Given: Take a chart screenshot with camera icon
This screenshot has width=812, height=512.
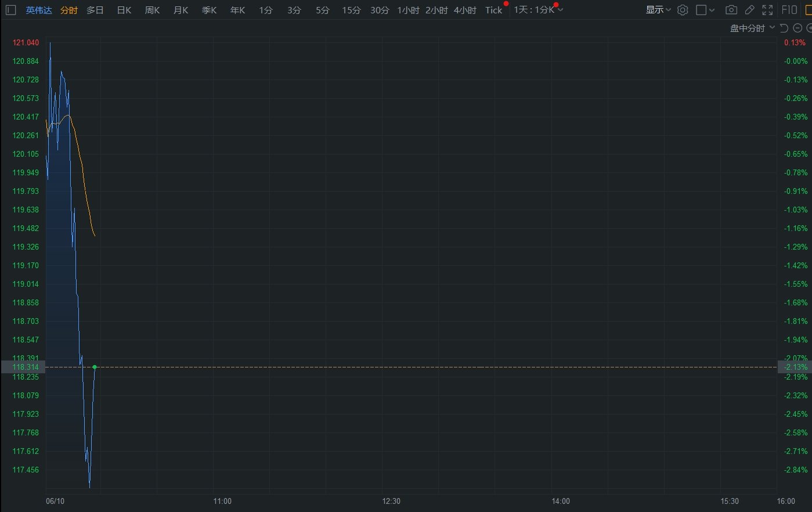Looking at the screenshot, I should (731, 10).
